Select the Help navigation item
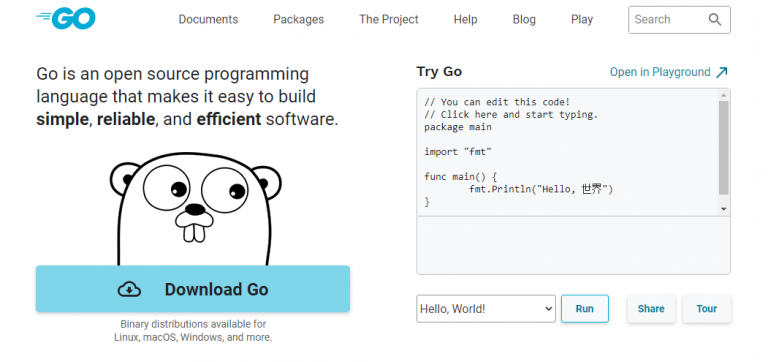The image size is (768, 362). [x=465, y=20]
